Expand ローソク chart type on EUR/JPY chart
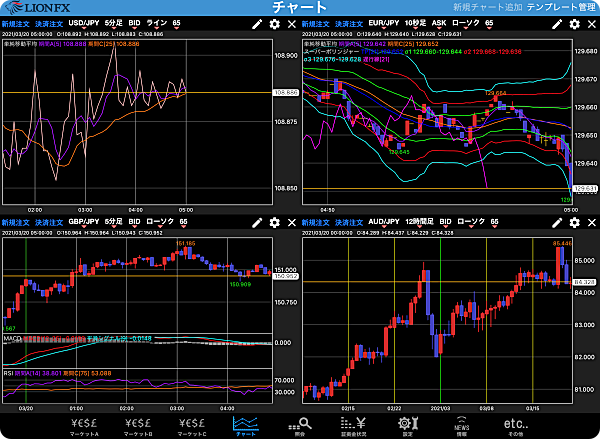Screen dimensions: 600x439 tap(466, 24)
